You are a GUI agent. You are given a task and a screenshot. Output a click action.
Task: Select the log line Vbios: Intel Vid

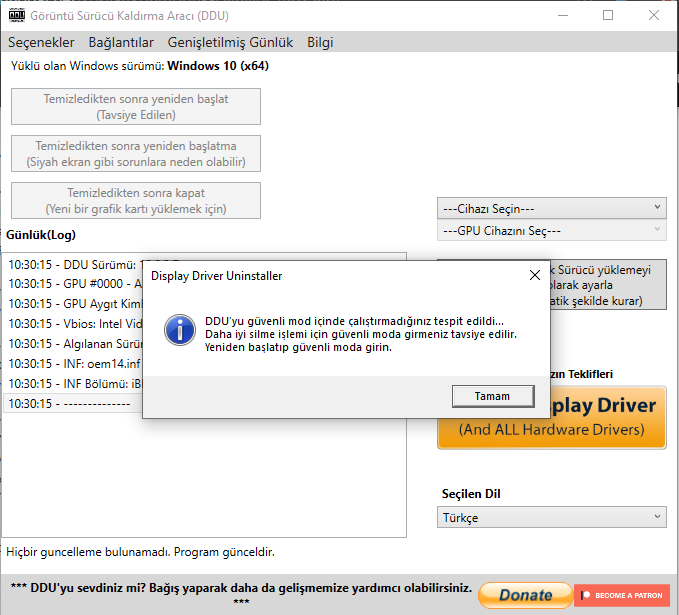coord(75,324)
